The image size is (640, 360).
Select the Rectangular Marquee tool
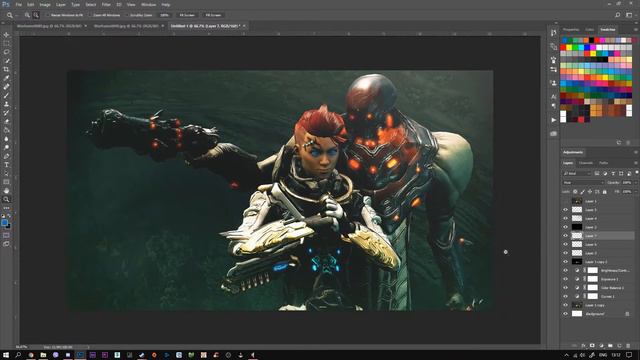(x=6, y=44)
